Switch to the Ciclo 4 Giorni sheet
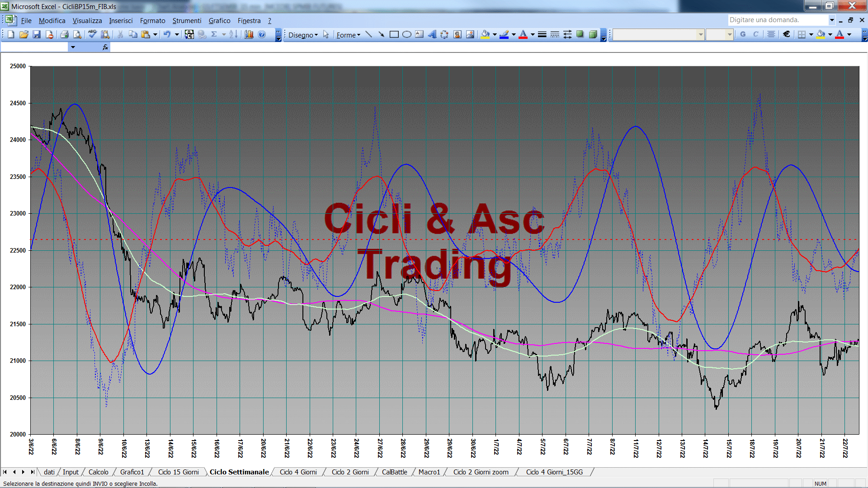Screen dimensions: 868x488 click(298, 472)
